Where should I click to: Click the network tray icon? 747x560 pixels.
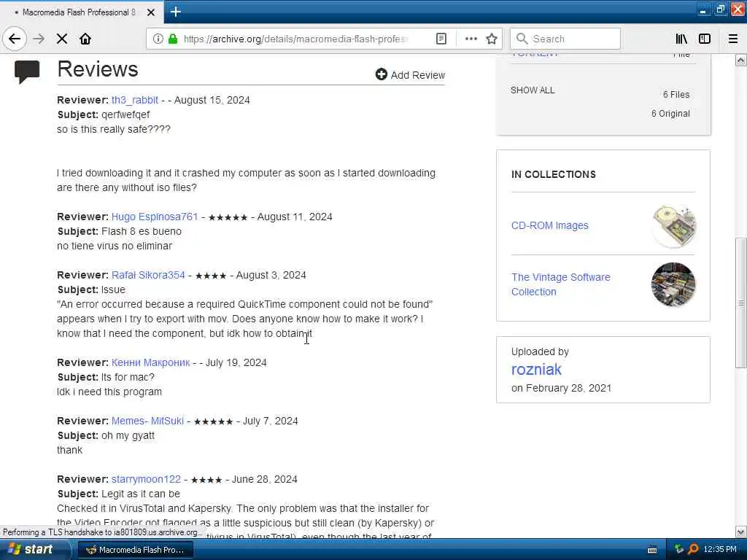click(679, 550)
